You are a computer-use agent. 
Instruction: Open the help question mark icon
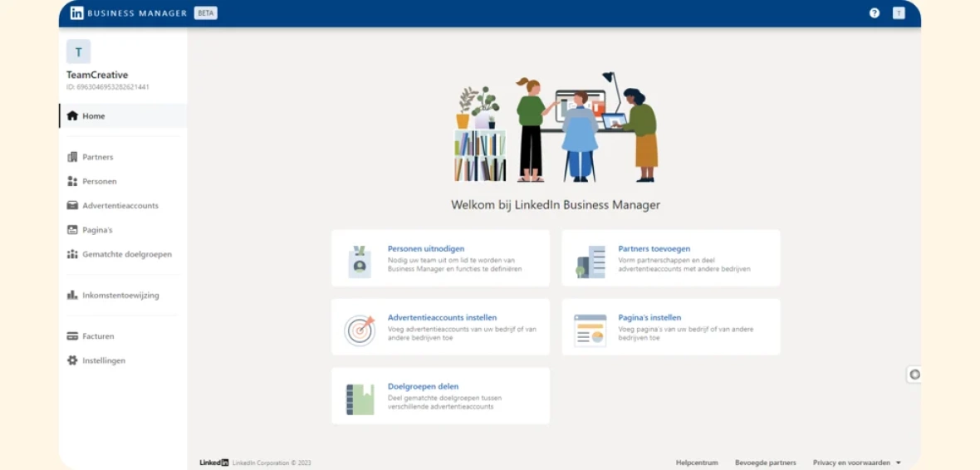pyautogui.click(x=875, y=13)
